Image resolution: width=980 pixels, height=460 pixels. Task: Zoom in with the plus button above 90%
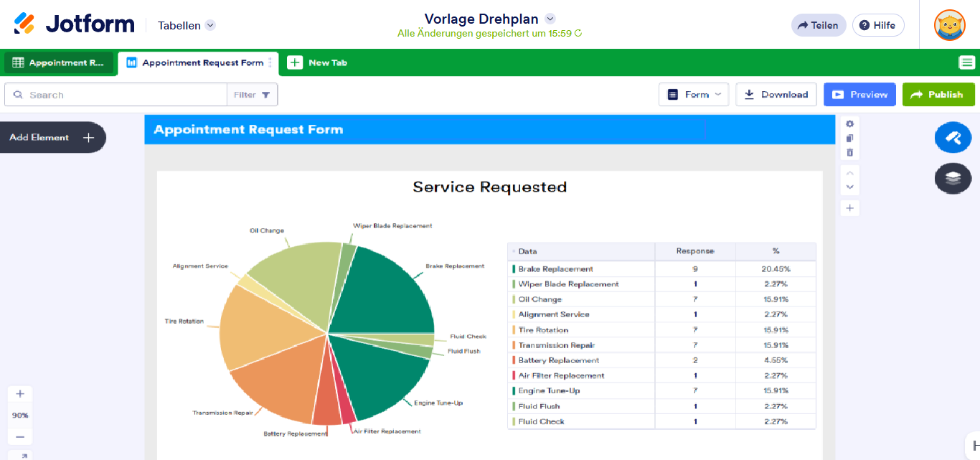tap(20, 393)
